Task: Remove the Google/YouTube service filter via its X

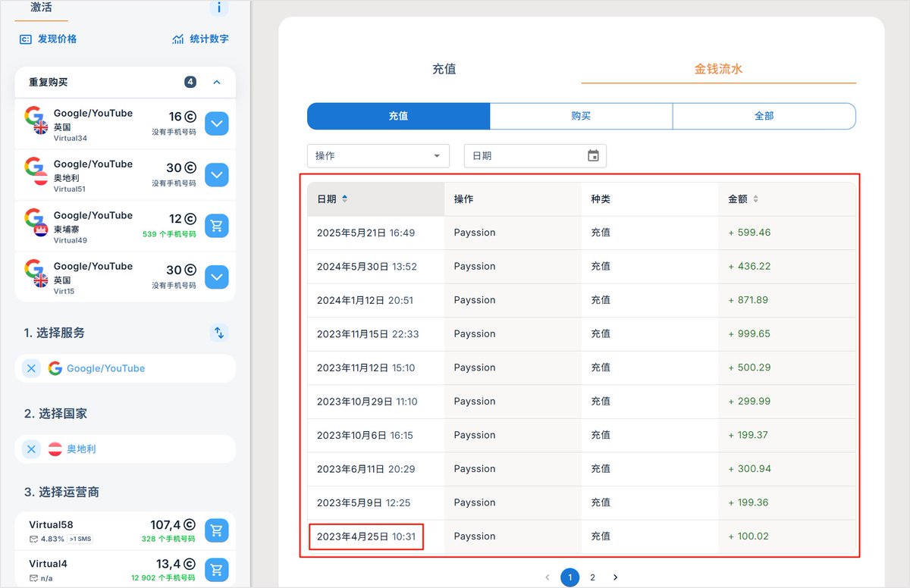Action: 30,368
